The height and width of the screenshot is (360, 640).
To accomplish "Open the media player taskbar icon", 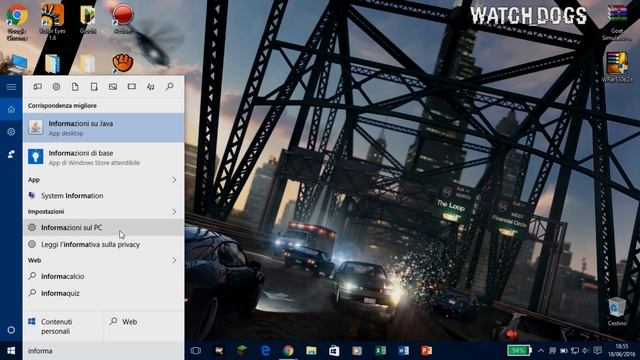I will [357, 351].
